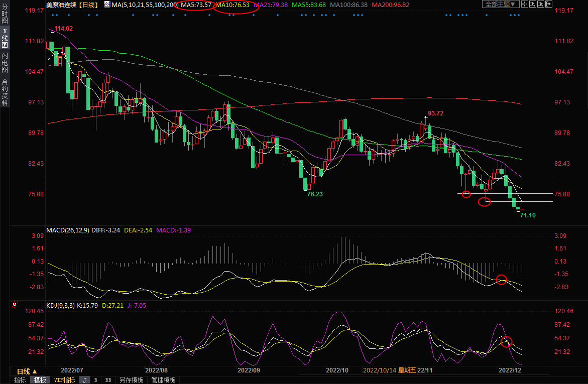Click the jump-to-start chart icon

point(533,4)
